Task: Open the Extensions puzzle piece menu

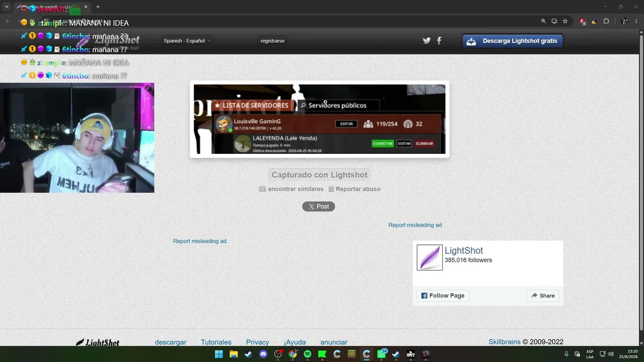Action: click(x=606, y=21)
